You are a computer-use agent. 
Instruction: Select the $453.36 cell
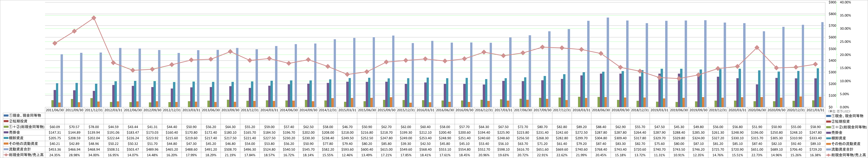tap(55, 149)
